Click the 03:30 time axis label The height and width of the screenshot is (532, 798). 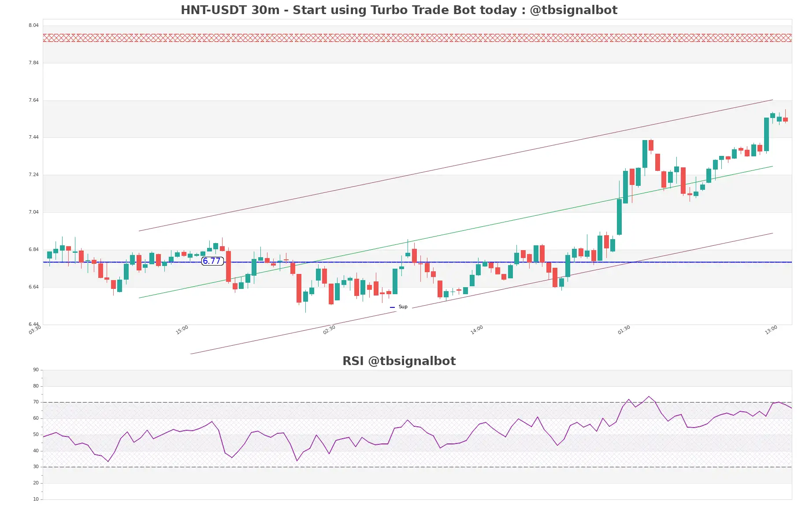pos(35,330)
